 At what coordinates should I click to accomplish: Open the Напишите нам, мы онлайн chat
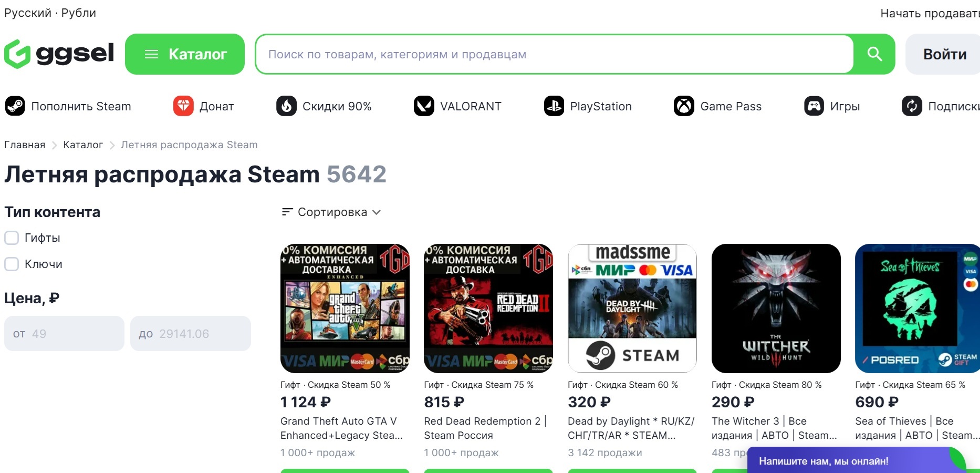tap(856, 460)
